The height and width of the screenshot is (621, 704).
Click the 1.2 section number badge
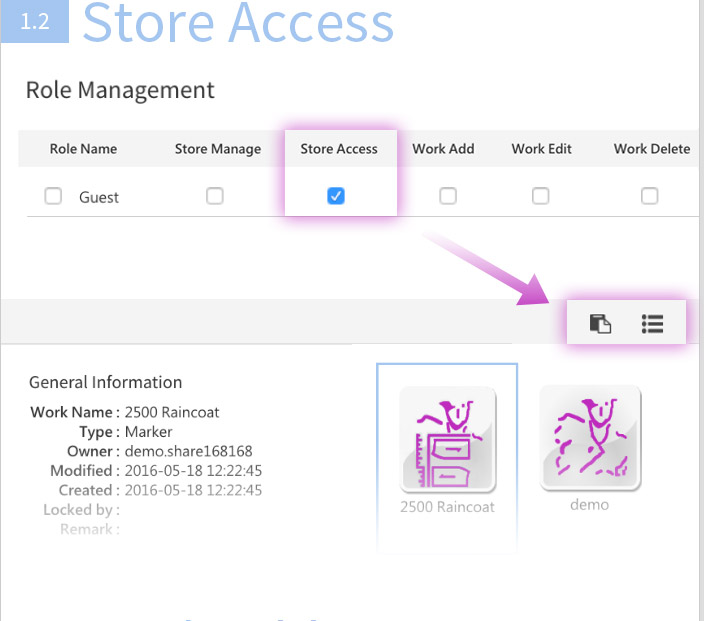[35, 22]
